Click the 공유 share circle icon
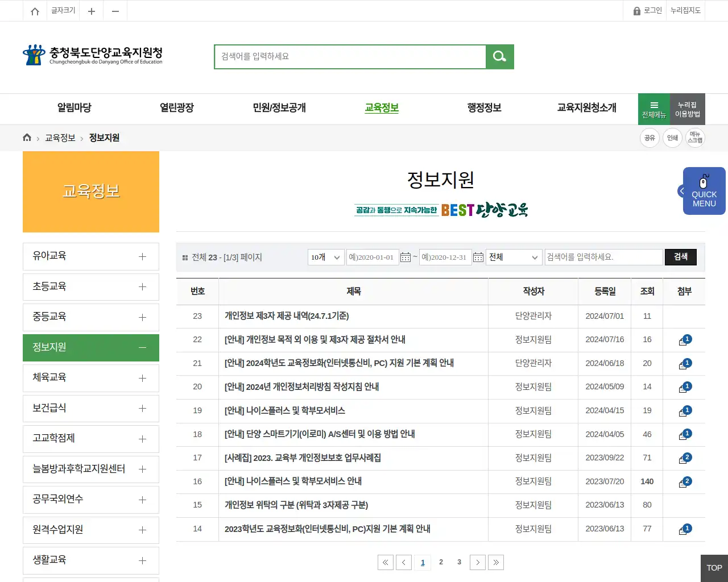Image resolution: width=728 pixels, height=582 pixels. (650, 138)
